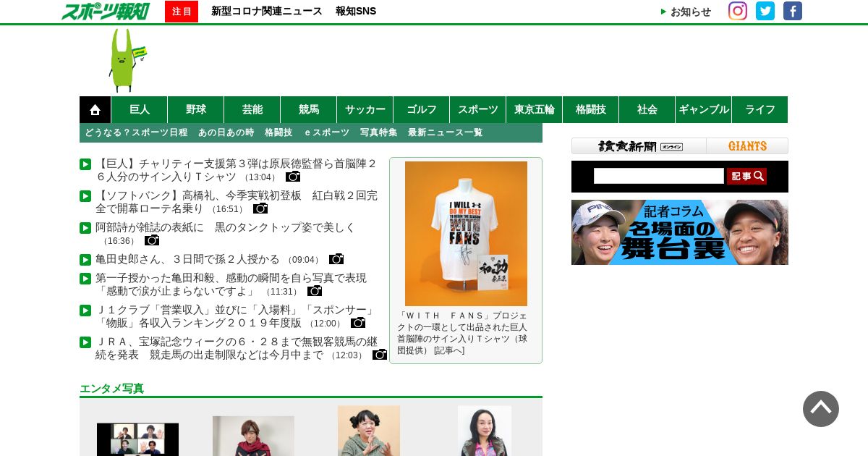Open the 巨人 tab
Viewport: 868px width, 456px height.
click(140, 109)
